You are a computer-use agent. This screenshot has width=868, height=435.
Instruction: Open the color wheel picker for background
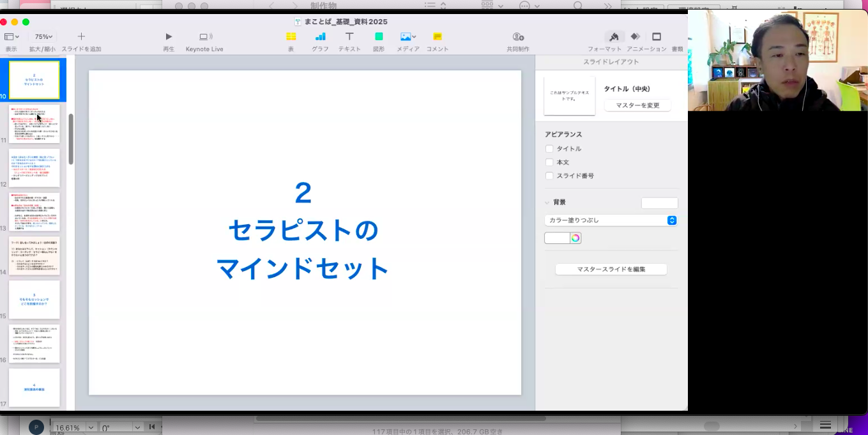point(575,238)
